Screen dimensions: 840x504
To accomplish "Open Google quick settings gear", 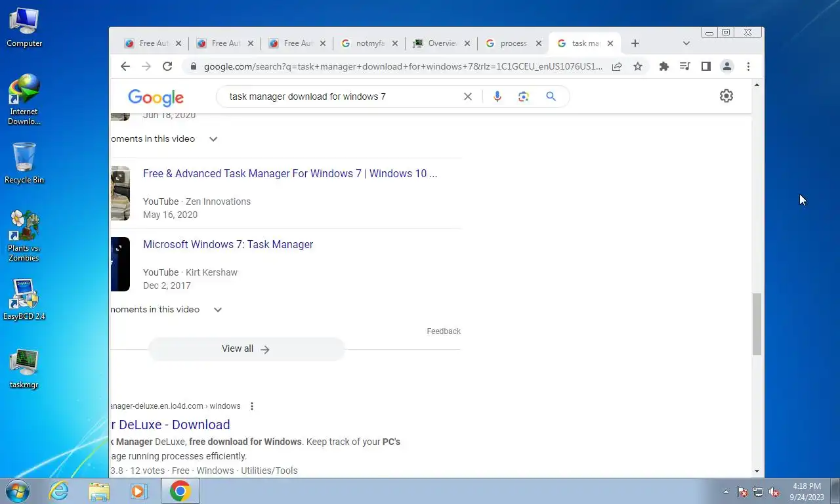I will [726, 96].
